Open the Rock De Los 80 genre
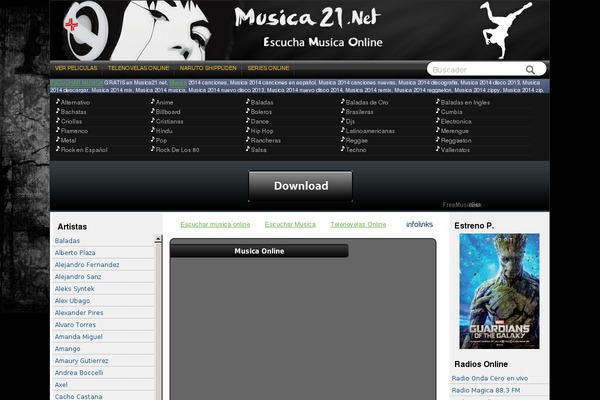This screenshot has width=600, height=400. click(x=178, y=150)
